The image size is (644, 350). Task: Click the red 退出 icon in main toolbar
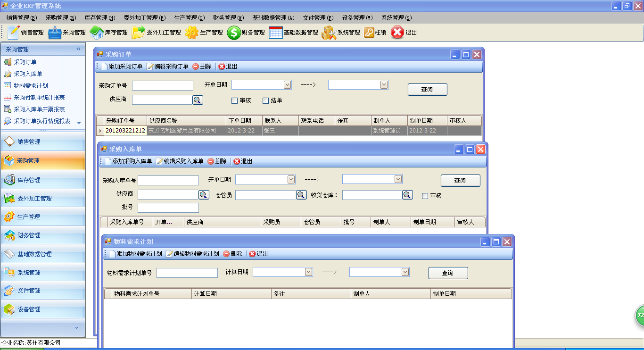(397, 33)
